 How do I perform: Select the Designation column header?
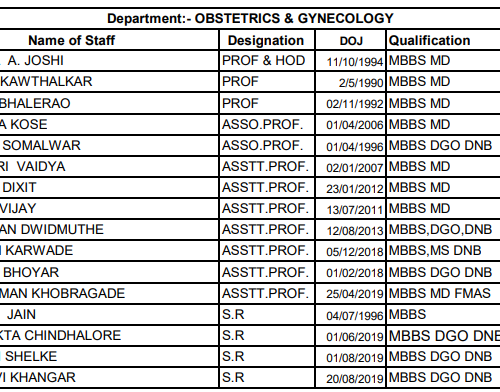click(267, 40)
